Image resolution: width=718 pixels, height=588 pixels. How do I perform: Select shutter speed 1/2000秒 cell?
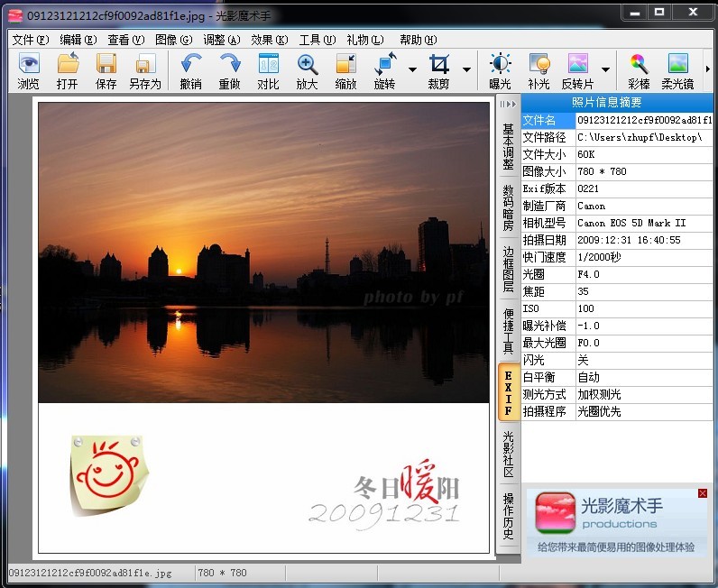point(644,257)
